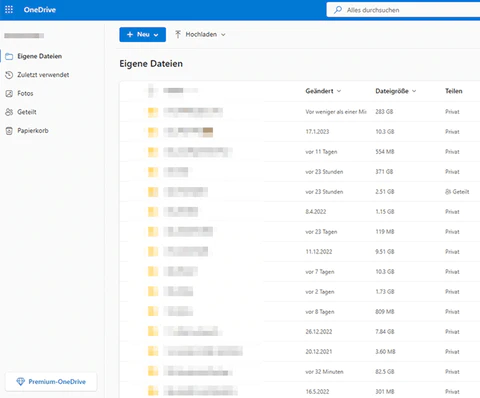The image size is (480, 398).
Task: Open the folder sized 3.60 MB
Action: (203, 352)
